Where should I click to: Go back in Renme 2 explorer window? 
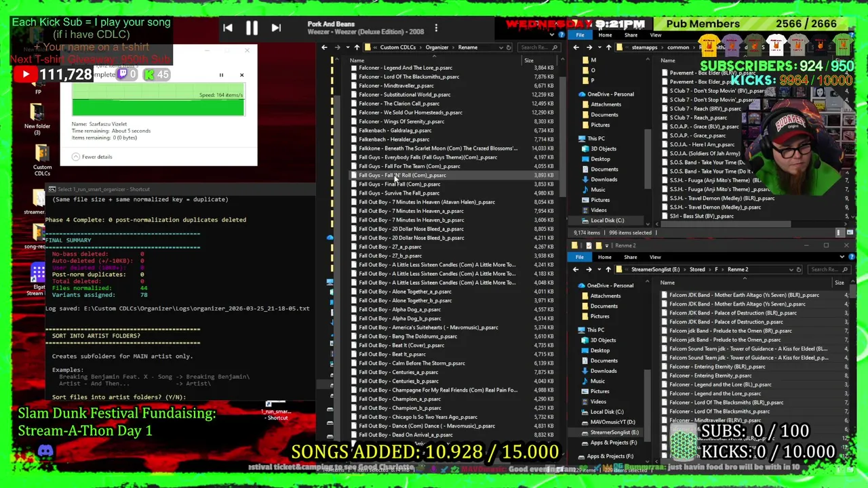(x=576, y=270)
